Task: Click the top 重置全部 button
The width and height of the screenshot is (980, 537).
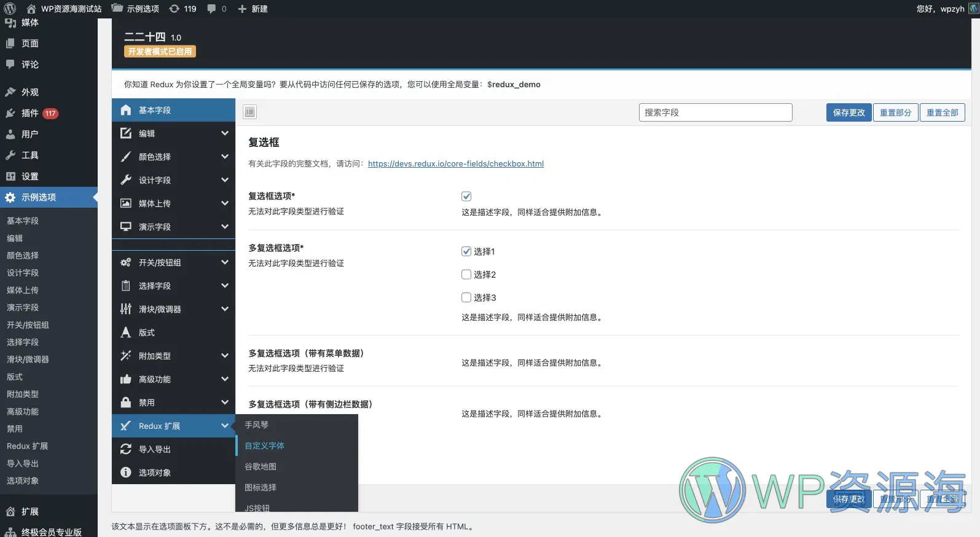Action: coord(942,112)
